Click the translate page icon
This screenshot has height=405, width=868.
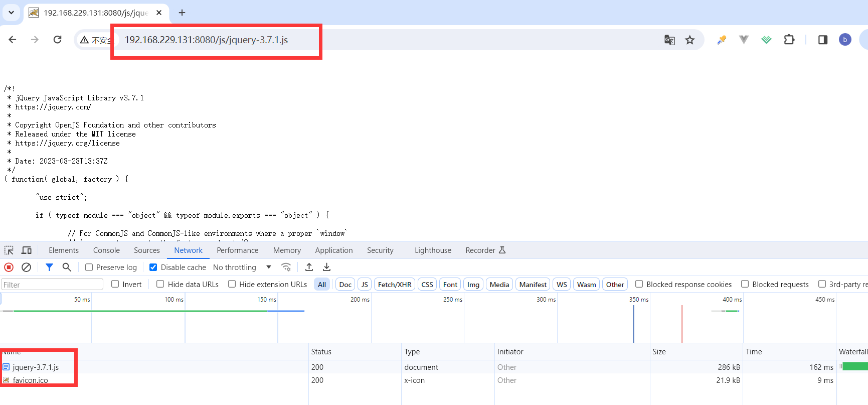(669, 40)
